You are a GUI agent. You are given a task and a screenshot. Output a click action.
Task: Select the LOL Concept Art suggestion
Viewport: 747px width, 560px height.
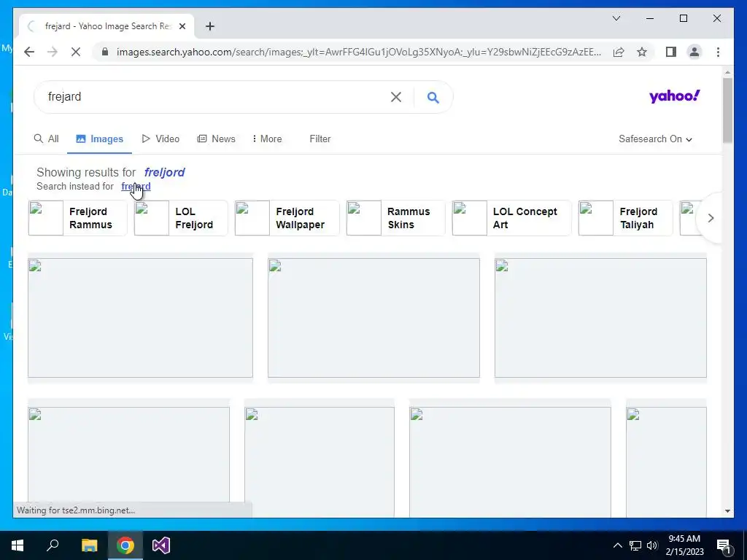pyautogui.click(x=511, y=218)
